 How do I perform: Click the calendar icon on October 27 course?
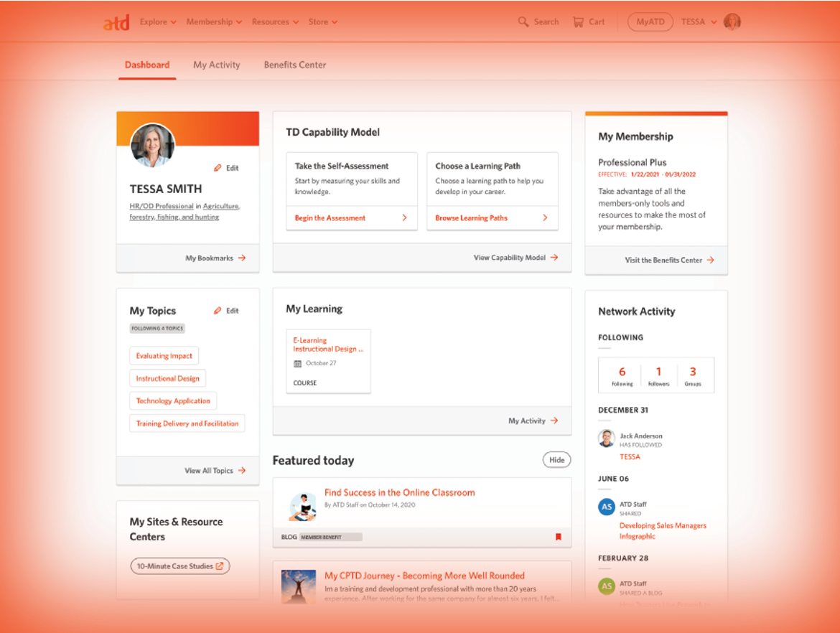[x=297, y=364]
